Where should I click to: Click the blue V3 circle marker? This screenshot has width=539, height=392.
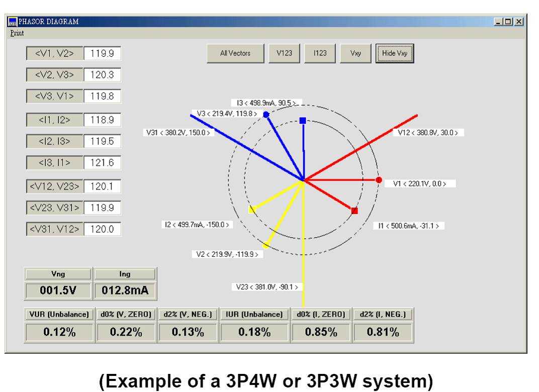(x=266, y=115)
